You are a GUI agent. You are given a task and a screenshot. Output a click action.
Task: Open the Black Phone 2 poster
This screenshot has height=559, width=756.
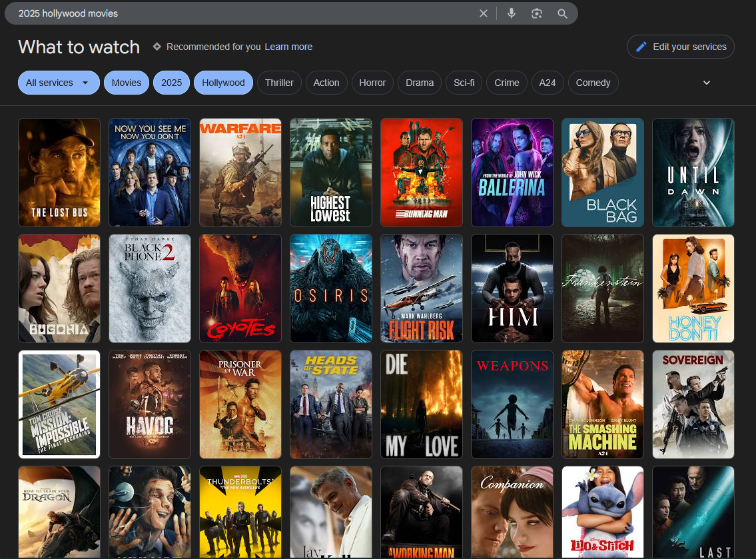150,288
